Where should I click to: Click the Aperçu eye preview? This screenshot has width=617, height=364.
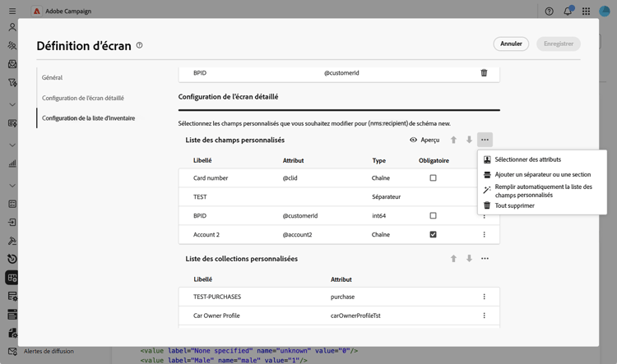pyautogui.click(x=424, y=140)
